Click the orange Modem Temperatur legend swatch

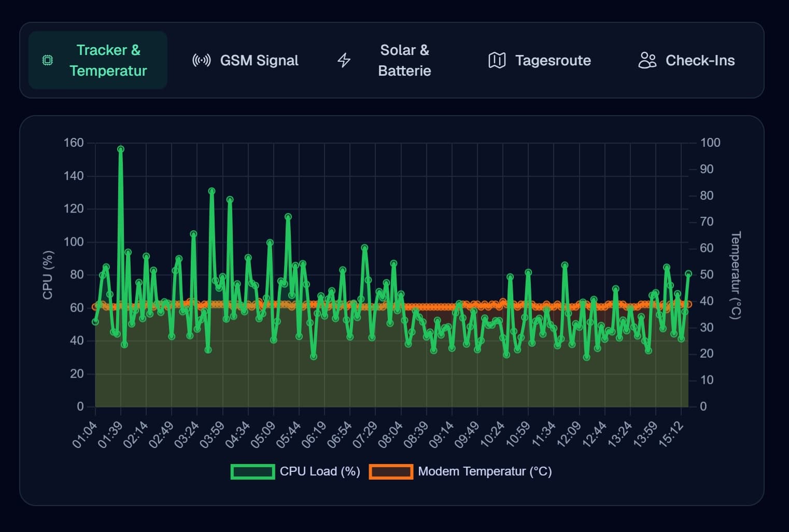[391, 472]
